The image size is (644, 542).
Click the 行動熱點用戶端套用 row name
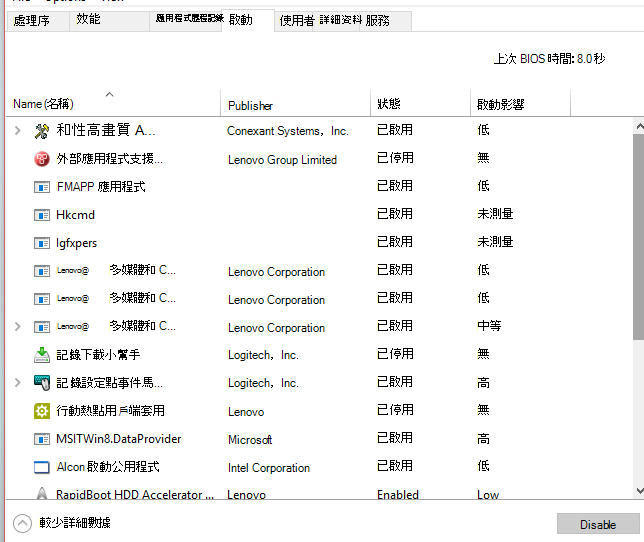point(110,411)
